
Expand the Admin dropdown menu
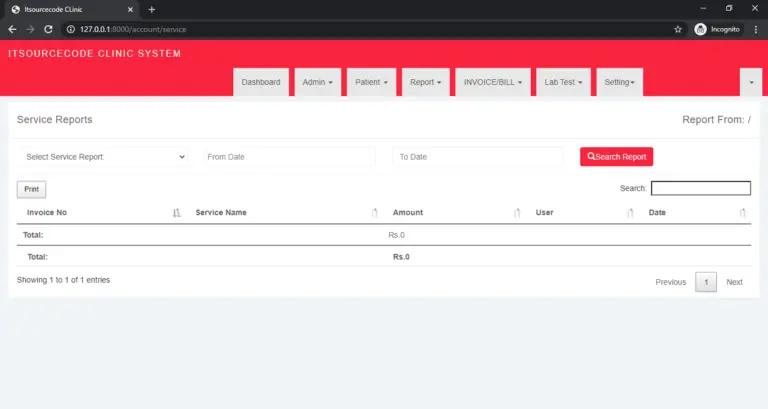point(318,82)
